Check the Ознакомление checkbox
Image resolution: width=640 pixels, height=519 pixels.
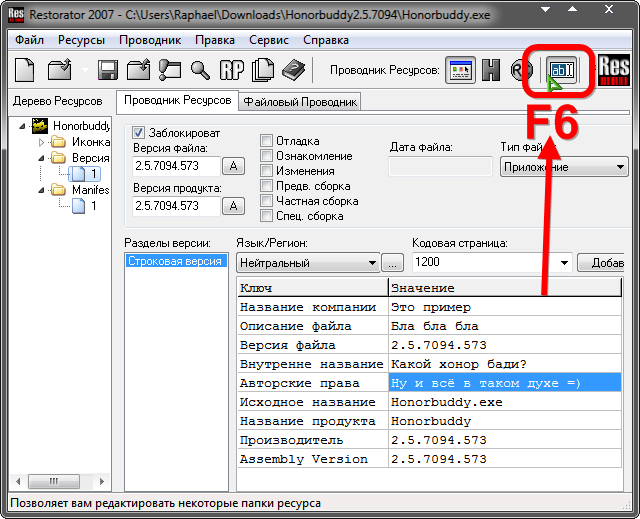tap(266, 156)
